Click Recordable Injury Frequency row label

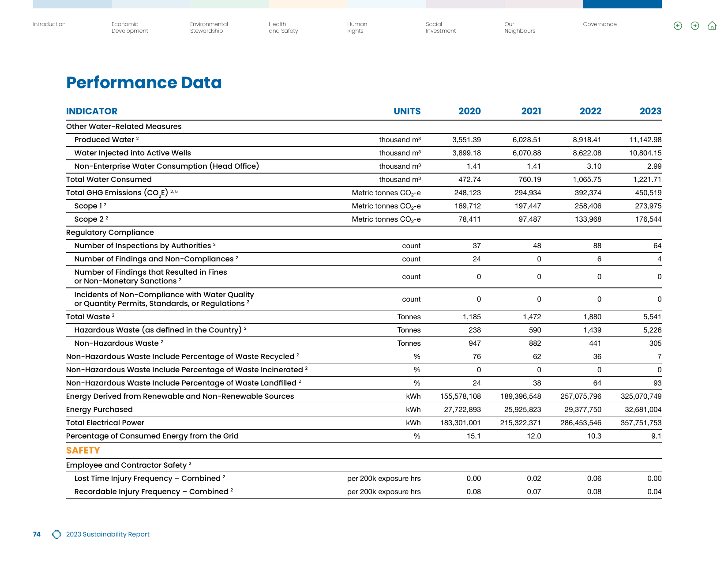tap(154, 491)
